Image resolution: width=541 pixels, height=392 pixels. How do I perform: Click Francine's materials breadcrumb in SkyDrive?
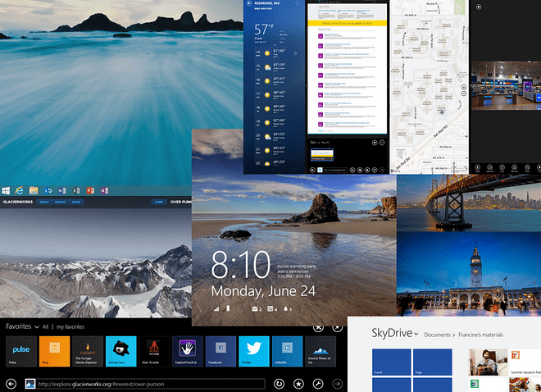click(480, 335)
